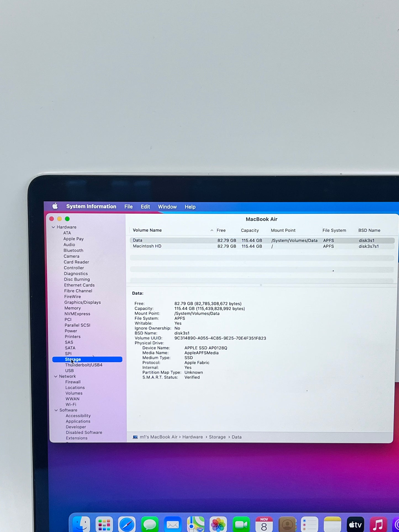
Task: Click m1's MacBook Air in path bar
Action: [158, 437]
